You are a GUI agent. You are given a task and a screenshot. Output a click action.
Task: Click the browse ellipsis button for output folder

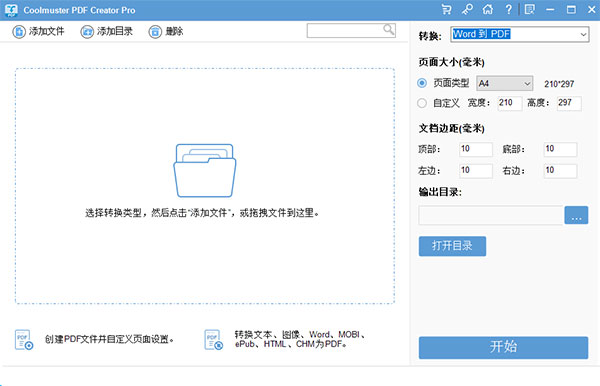coord(576,215)
